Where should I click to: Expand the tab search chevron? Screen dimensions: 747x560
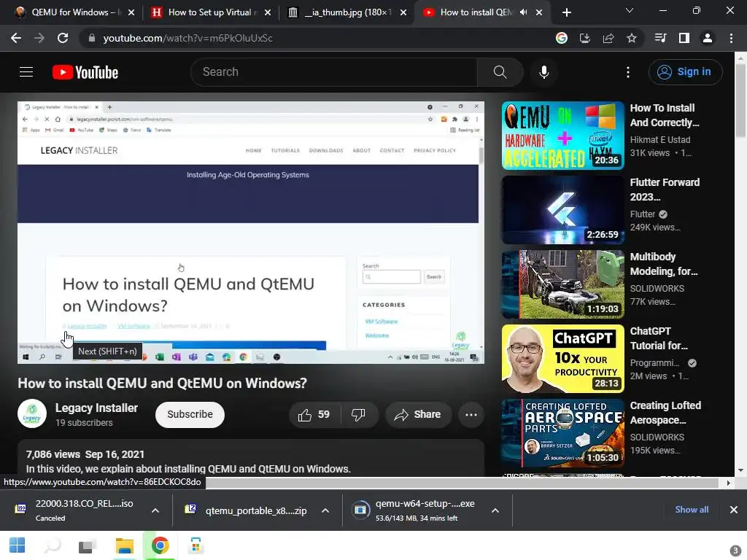coord(630,10)
